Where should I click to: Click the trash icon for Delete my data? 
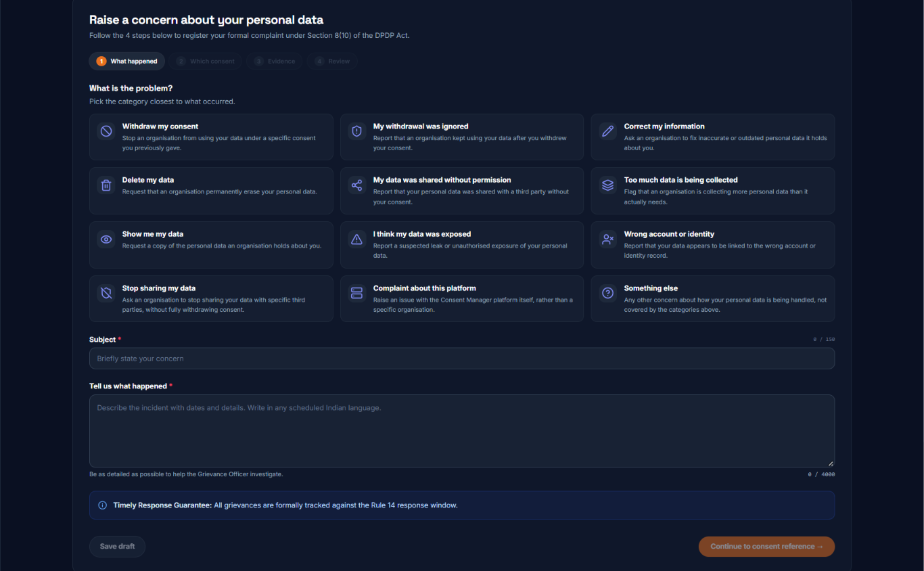[106, 185]
